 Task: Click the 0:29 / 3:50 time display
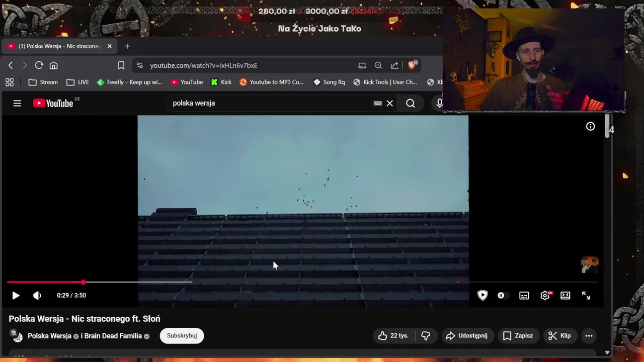coord(71,296)
